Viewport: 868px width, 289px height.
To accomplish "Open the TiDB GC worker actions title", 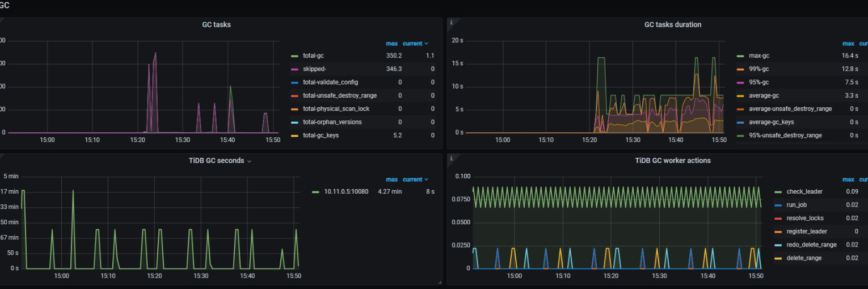I will click(672, 161).
